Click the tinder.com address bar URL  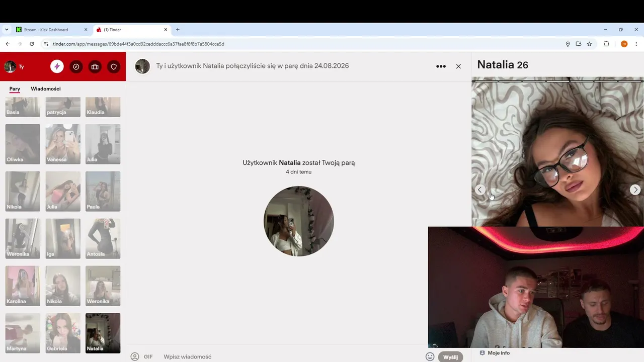click(138, 44)
